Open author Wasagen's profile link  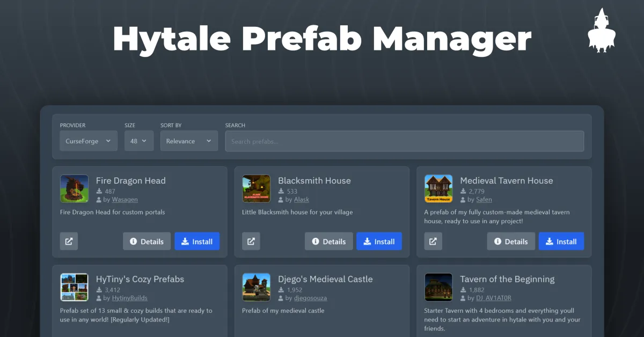125,200
